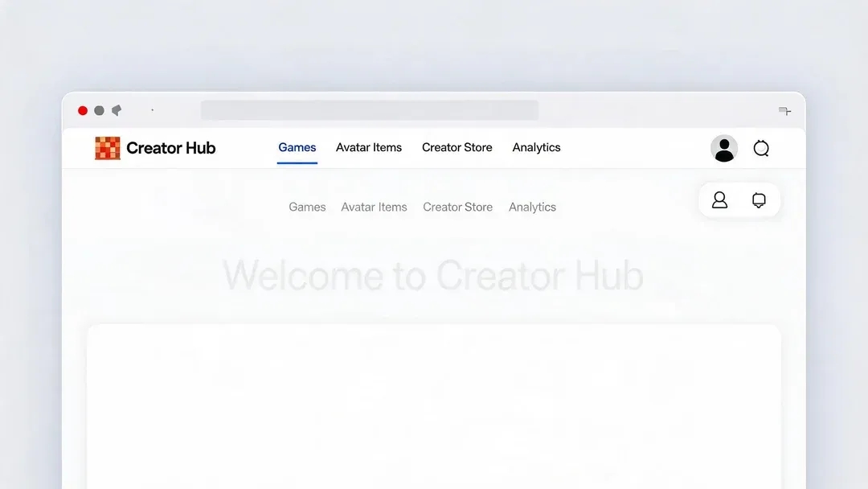Click the icon at the right end of the browser toolbar
This screenshot has height=489, width=868.
784,111
